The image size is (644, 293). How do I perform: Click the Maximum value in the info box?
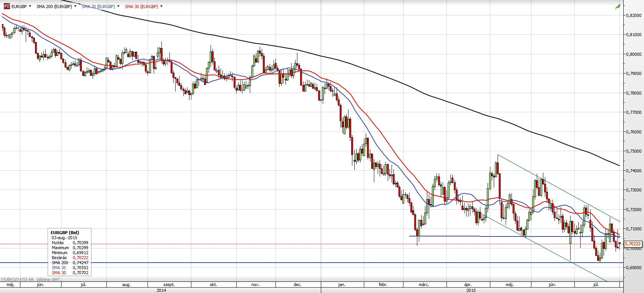click(x=80, y=248)
